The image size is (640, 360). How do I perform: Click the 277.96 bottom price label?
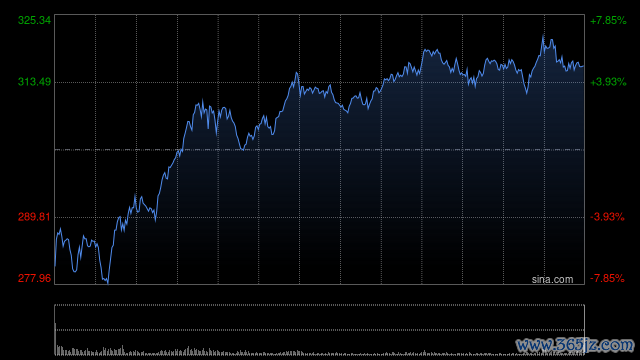(x=34, y=278)
